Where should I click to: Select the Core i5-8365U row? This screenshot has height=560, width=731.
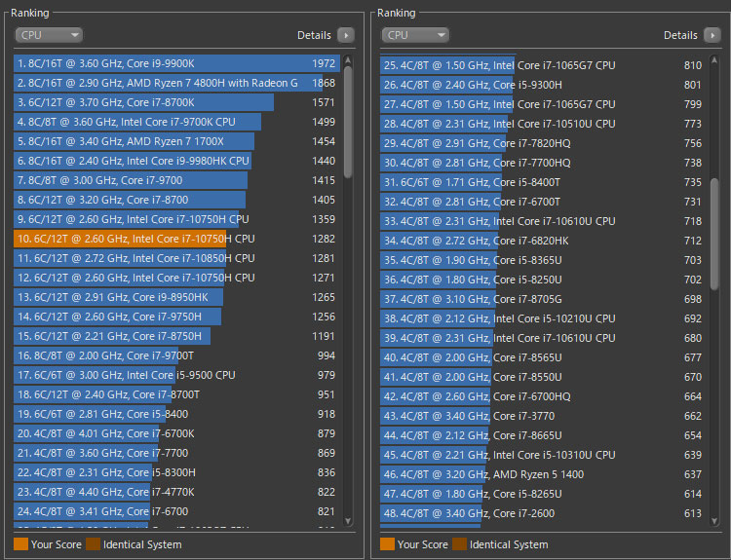click(x=544, y=260)
